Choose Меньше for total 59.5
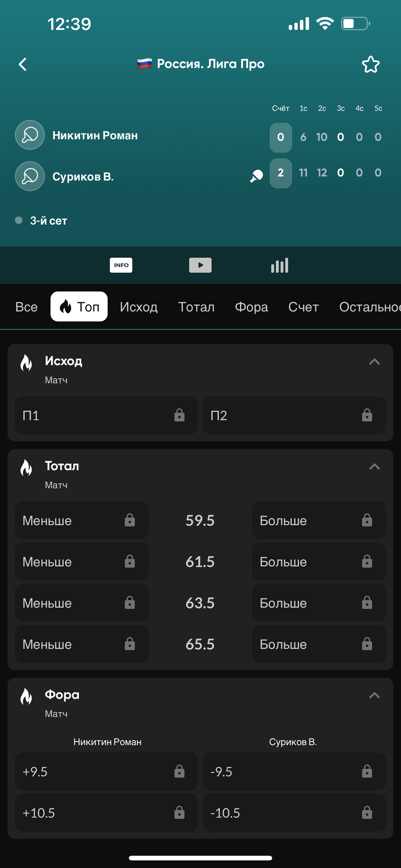This screenshot has width=401, height=868. coord(82,520)
